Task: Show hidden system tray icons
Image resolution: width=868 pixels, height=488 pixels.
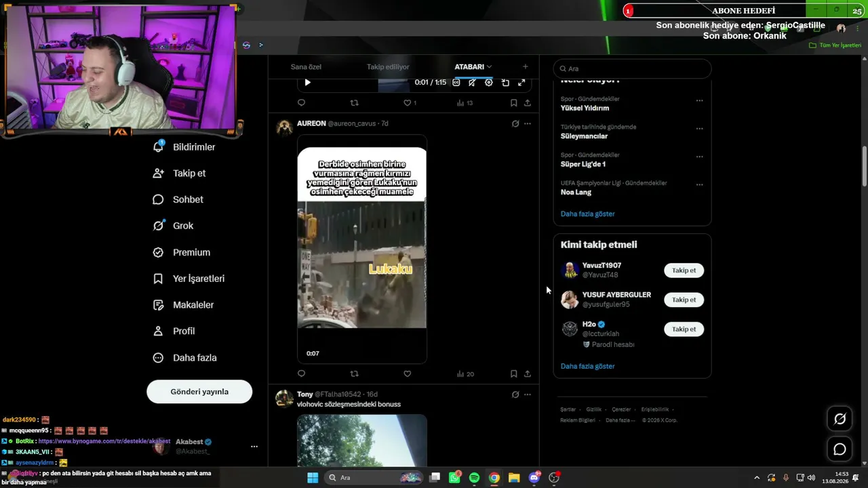Action: (x=757, y=478)
